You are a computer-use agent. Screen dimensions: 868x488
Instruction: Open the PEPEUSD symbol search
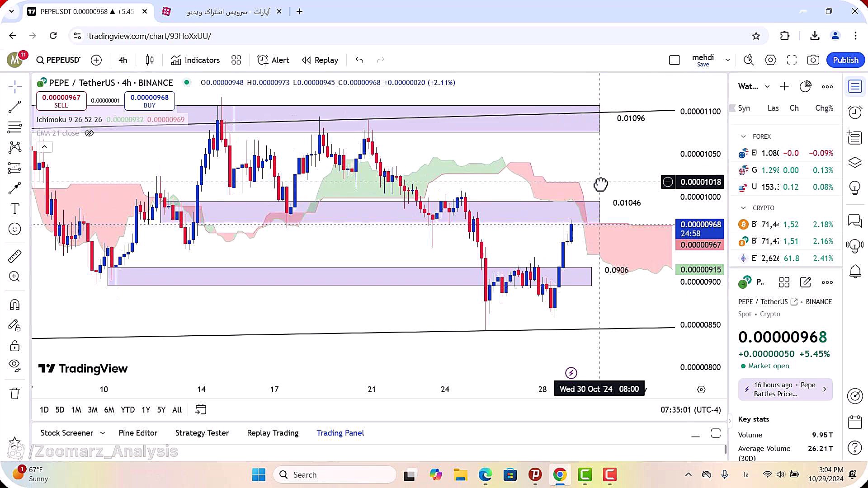(58, 60)
